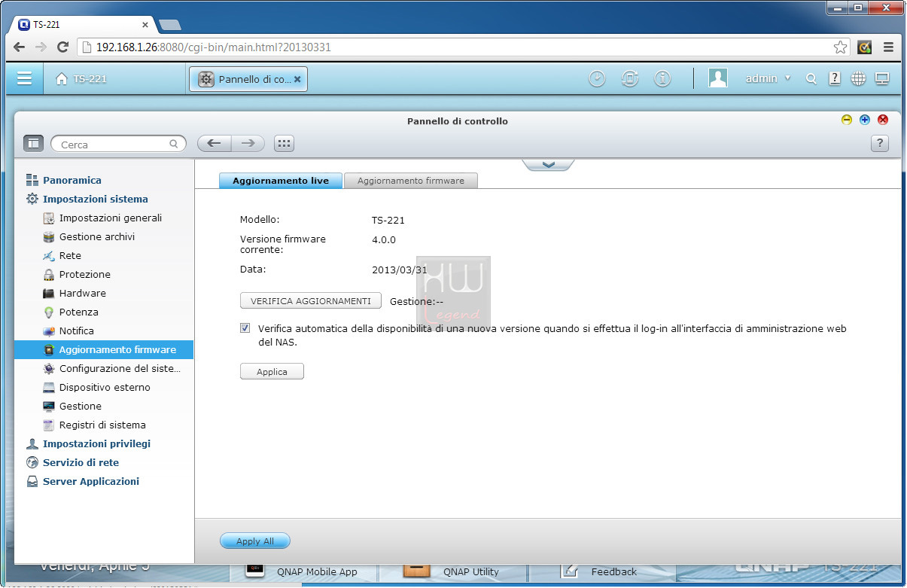The height and width of the screenshot is (588, 907).
Task: Click the browser reload button
Action: tap(63, 47)
